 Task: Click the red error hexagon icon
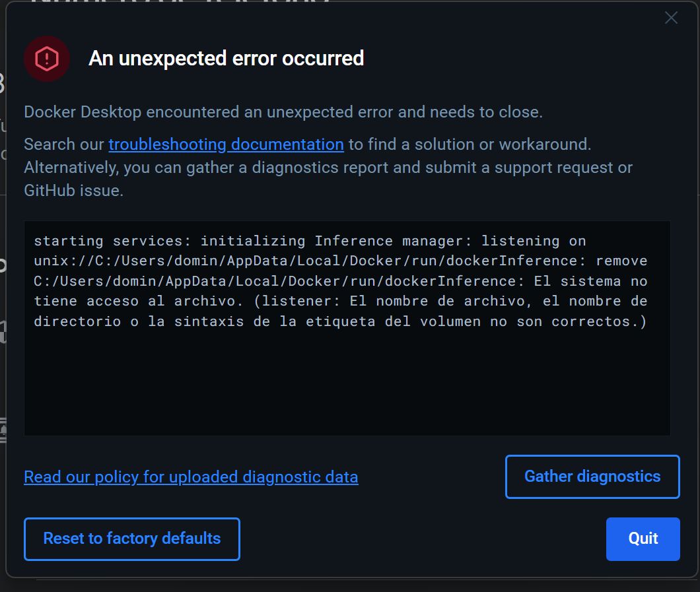[47, 59]
